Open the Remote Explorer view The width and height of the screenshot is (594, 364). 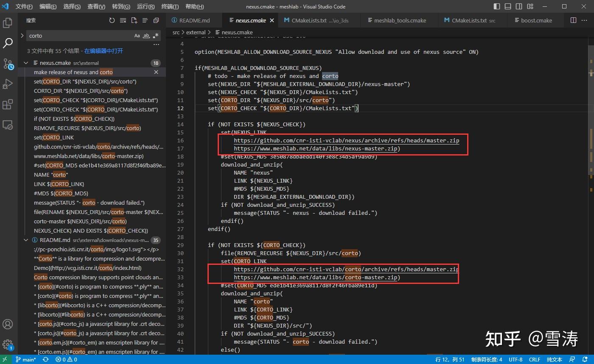tap(8, 125)
